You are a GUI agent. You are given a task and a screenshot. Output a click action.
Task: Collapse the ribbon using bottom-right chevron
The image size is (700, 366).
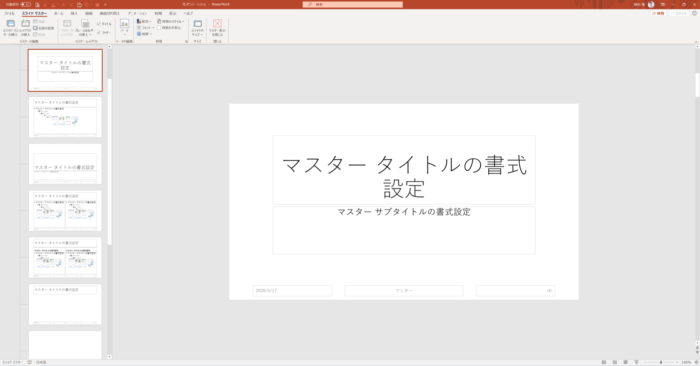coord(696,42)
